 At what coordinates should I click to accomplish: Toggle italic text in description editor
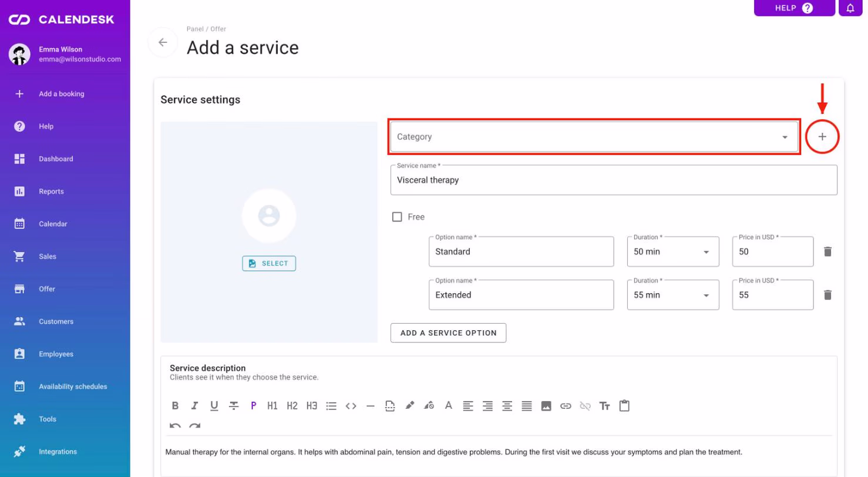[194, 405]
